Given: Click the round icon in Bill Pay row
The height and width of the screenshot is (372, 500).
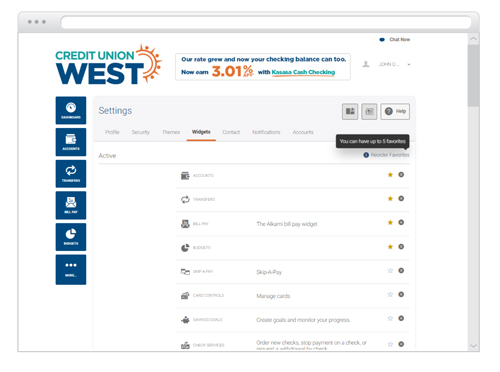Looking at the screenshot, I should (x=401, y=222).
